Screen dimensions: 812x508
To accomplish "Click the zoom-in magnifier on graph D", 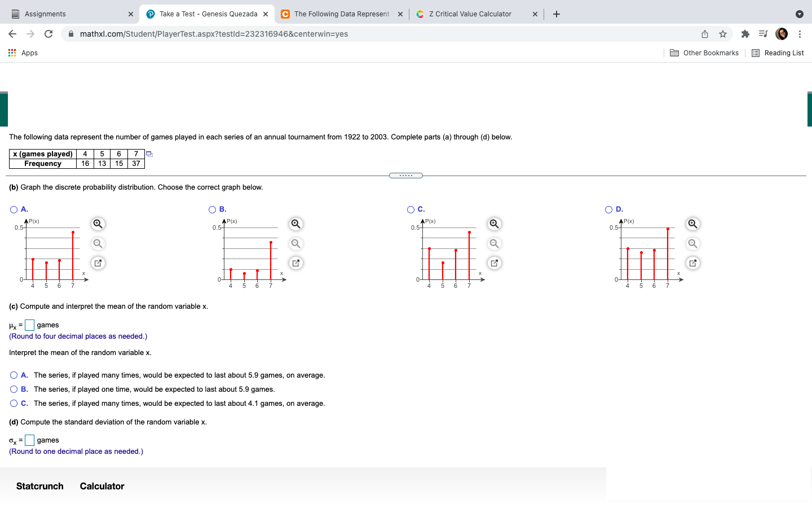I will pyautogui.click(x=692, y=224).
